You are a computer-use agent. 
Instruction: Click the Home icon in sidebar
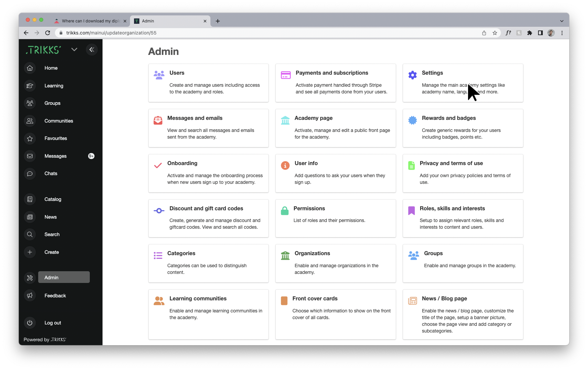pos(30,68)
